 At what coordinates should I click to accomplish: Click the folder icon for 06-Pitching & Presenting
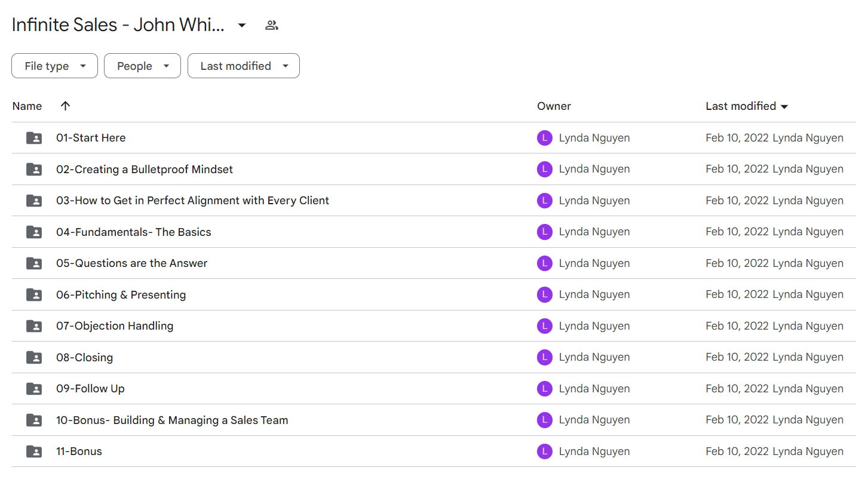[34, 295]
